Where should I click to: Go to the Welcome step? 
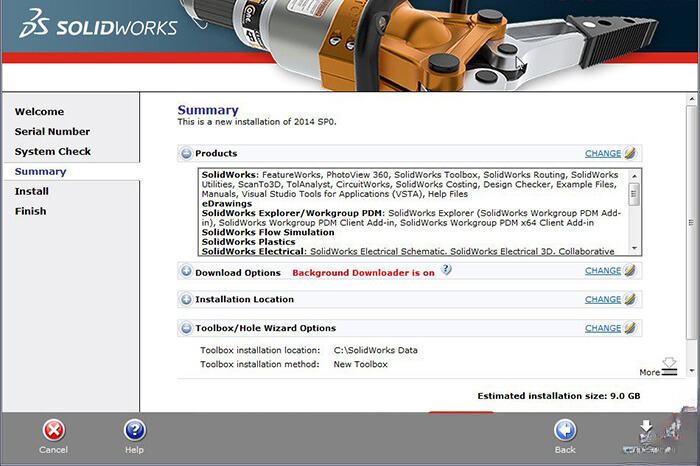[x=39, y=112]
